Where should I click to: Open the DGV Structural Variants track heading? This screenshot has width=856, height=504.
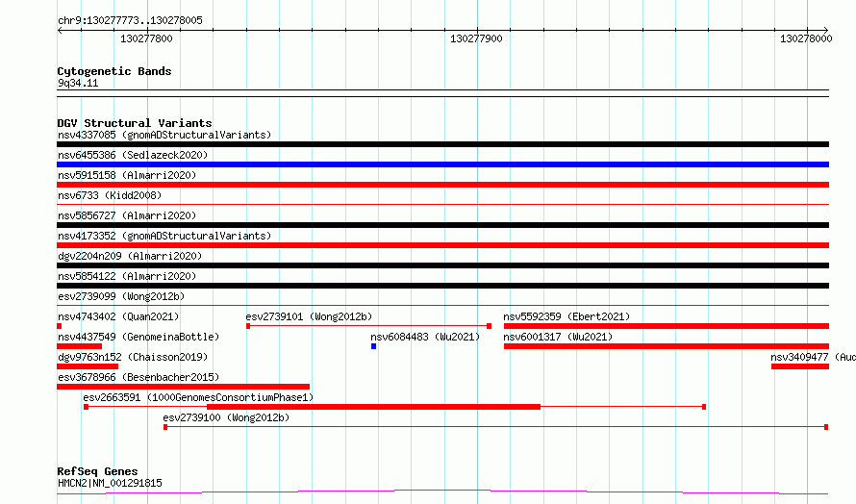[135, 123]
